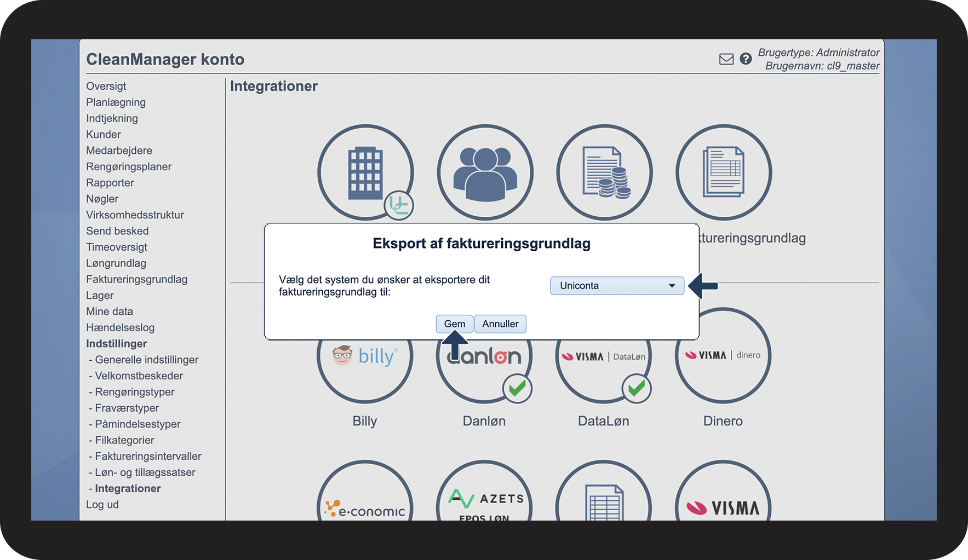Image resolution: width=968 pixels, height=560 pixels.
Task: Toggle the Danløn green checkmark badge
Action: (x=517, y=389)
